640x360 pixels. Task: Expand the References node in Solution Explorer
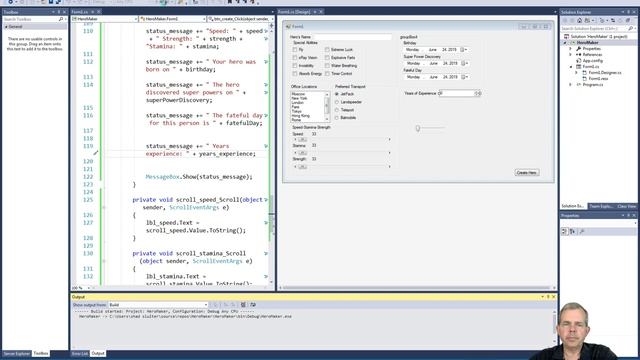coord(571,54)
